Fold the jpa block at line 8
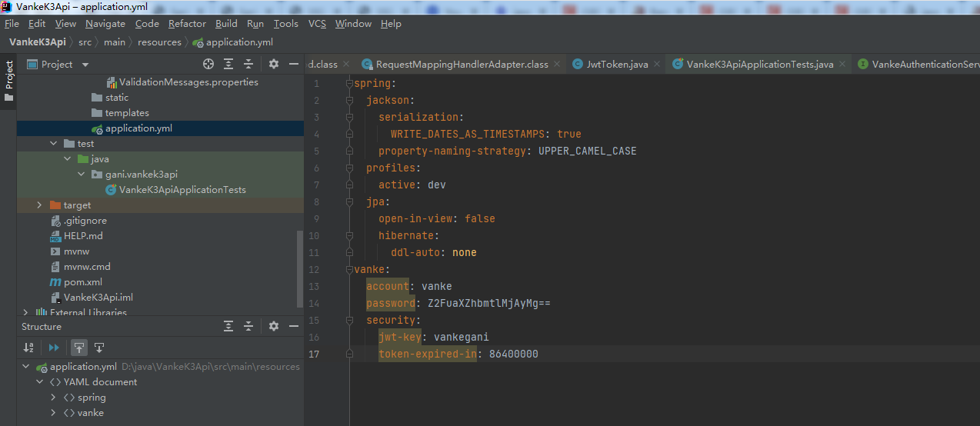This screenshot has height=426, width=980. (349, 201)
